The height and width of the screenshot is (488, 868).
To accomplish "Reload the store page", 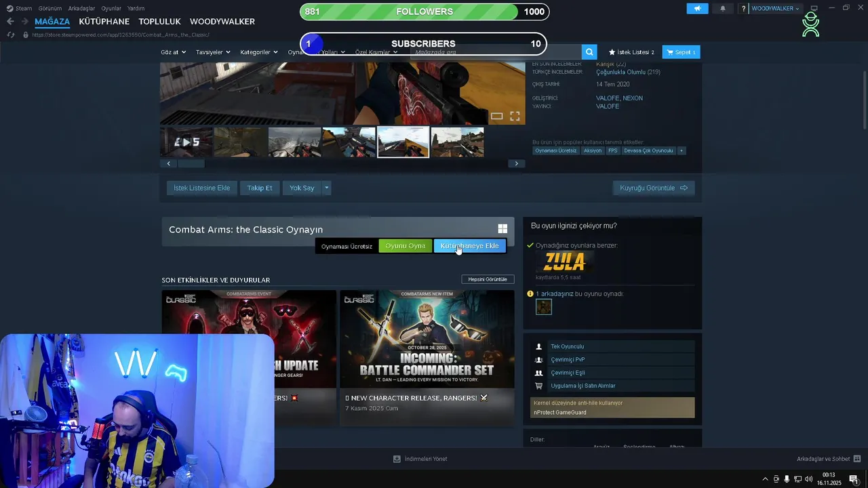I will (x=11, y=35).
